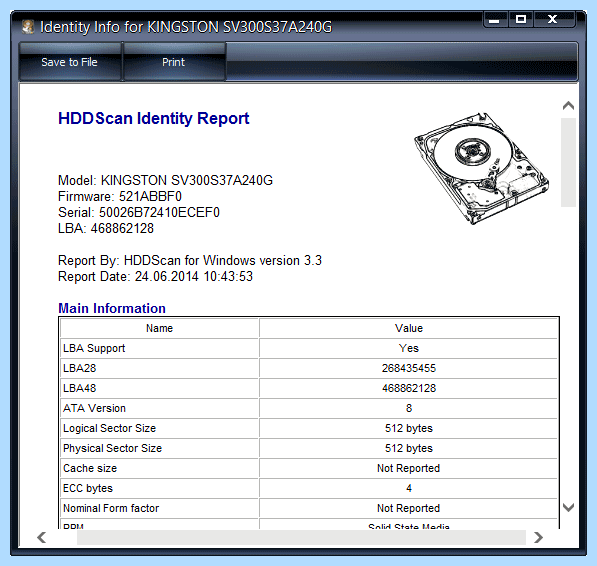The image size is (597, 566).
Task: Click the horizontal scrollbar track
Action: pos(301,537)
